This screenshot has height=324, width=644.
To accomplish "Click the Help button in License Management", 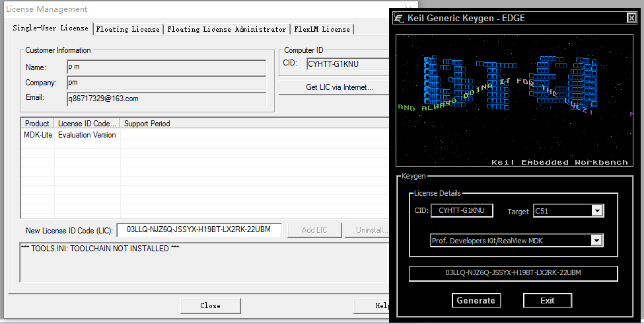I will tap(371, 305).
